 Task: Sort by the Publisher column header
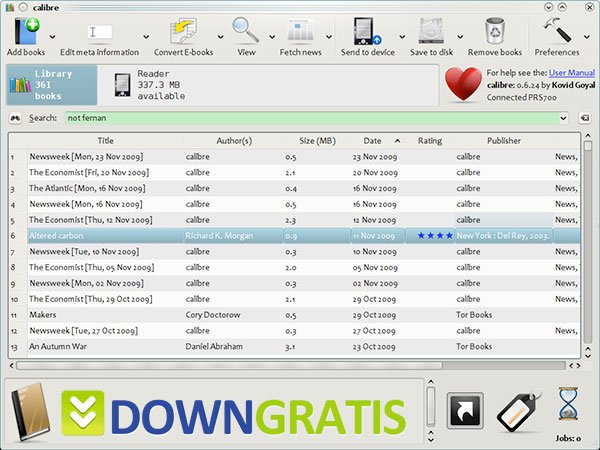coord(504,141)
